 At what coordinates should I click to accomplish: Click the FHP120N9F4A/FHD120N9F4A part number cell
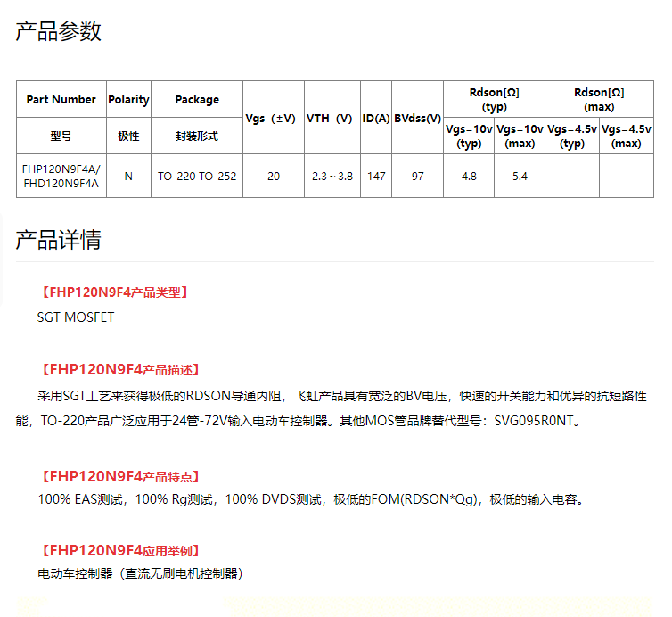click(x=61, y=176)
